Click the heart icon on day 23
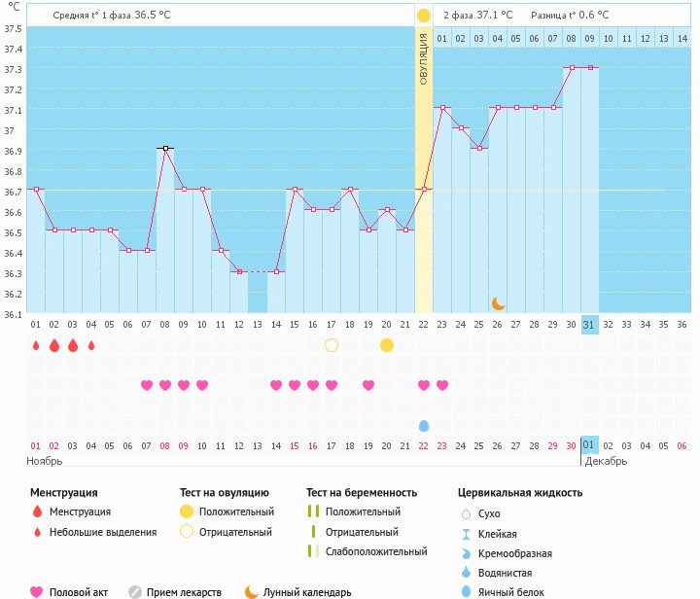 (442, 385)
